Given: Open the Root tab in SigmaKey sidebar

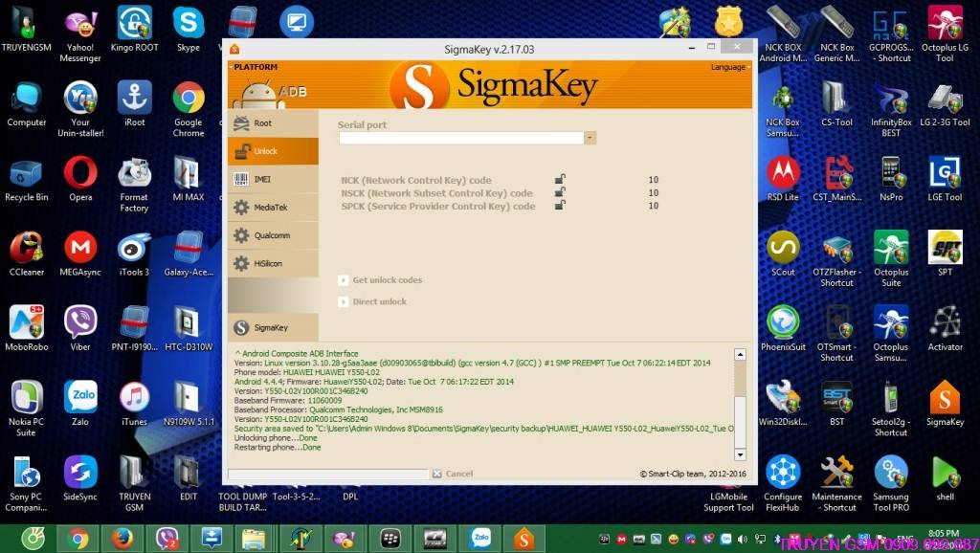Looking at the screenshot, I should tap(273, 123).
